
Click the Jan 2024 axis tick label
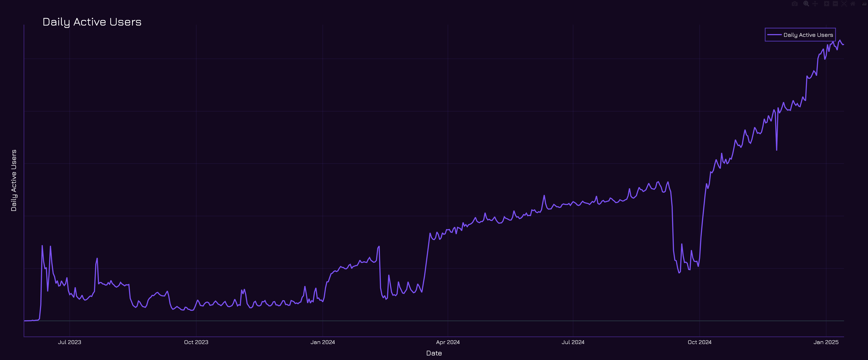(322, 342)
